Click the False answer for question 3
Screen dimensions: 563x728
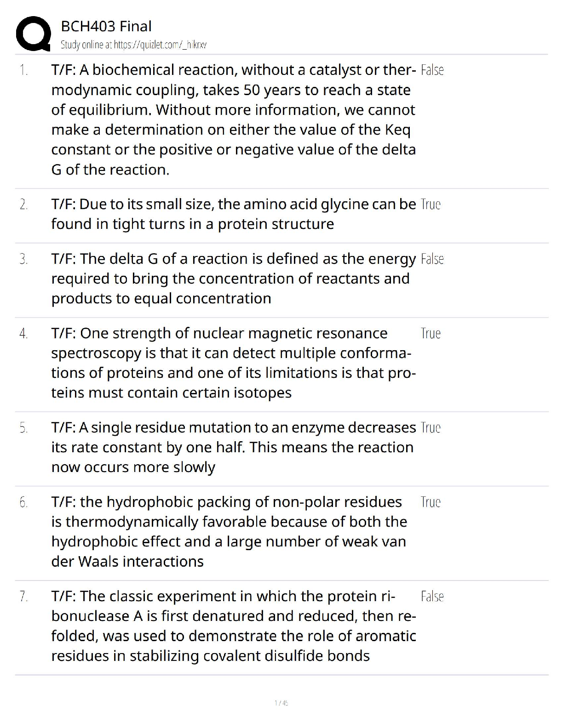[x=432, y=259]
